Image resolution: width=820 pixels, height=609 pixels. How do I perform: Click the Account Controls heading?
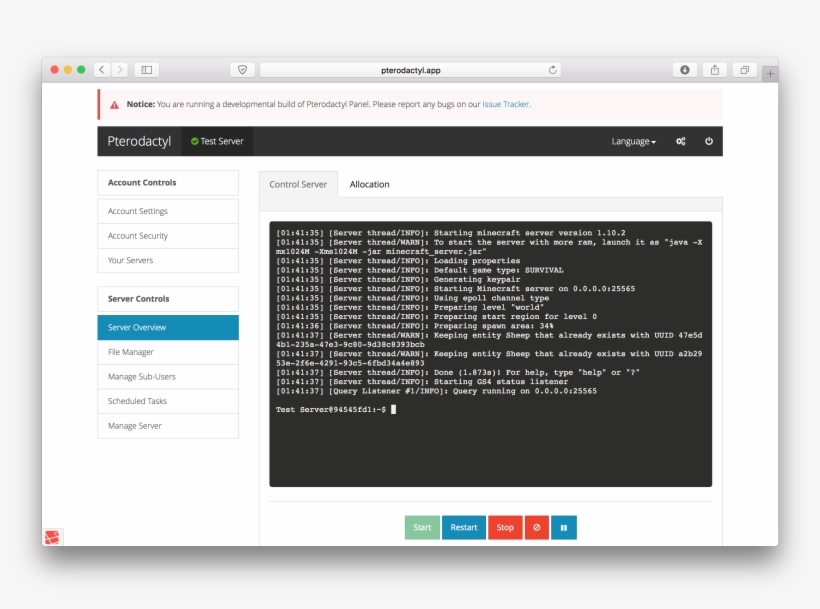(x=168, y=182)
